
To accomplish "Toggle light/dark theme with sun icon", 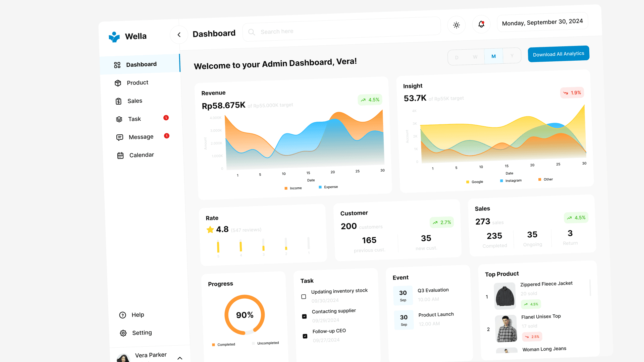I will [456, 25].
